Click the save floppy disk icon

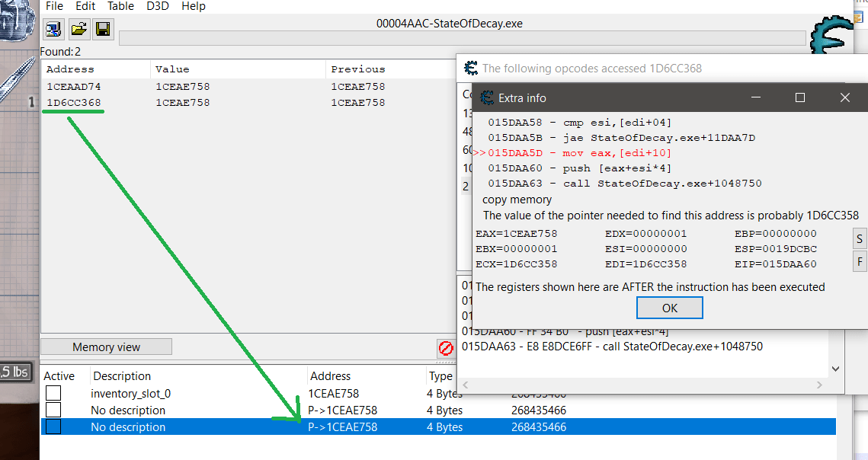103,29
